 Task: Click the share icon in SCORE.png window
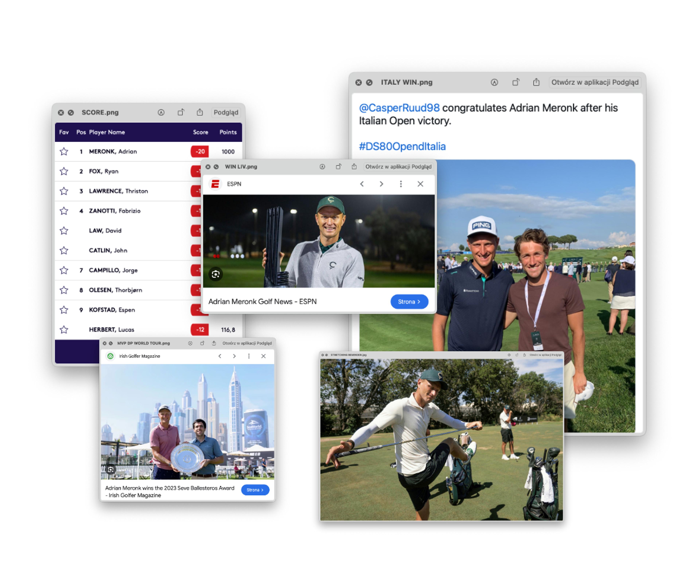point(200,112)
